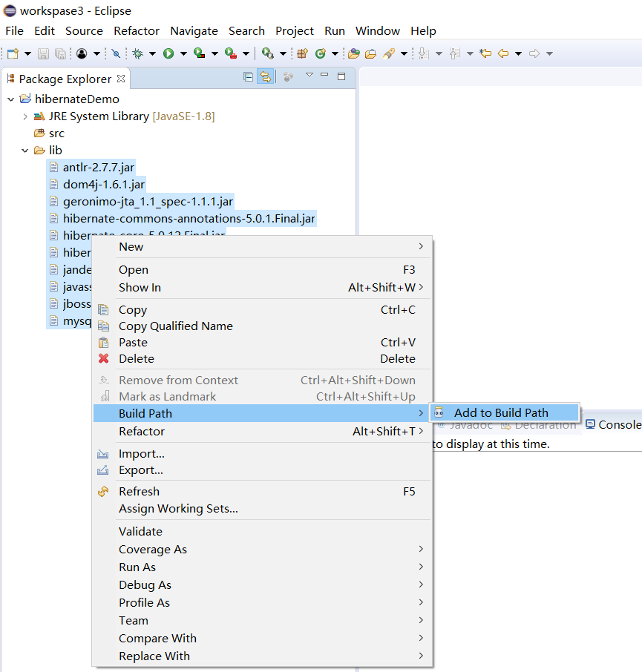Collapse the hibernateDemo project node
The image size is (642, 672).
click(10, 99)
